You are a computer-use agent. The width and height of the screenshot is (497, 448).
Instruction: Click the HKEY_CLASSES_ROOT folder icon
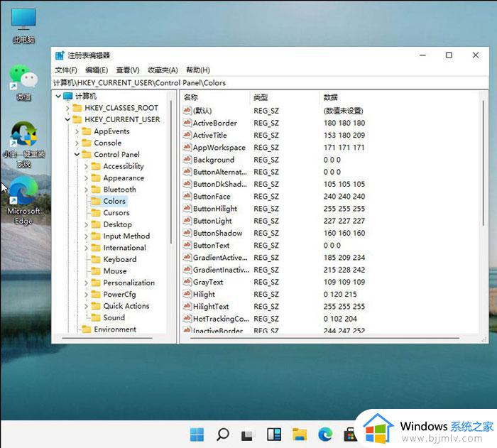77,108
